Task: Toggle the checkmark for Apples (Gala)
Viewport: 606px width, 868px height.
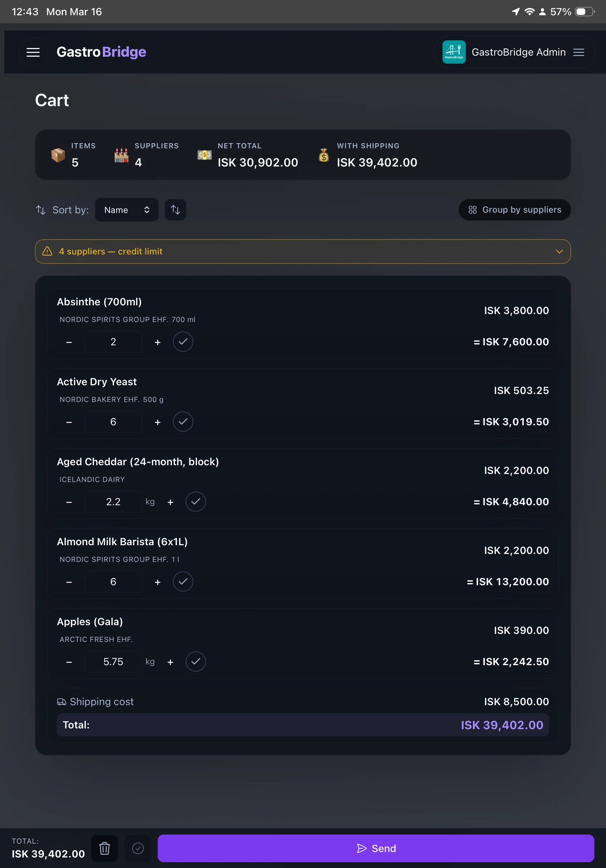Action: 195,662
